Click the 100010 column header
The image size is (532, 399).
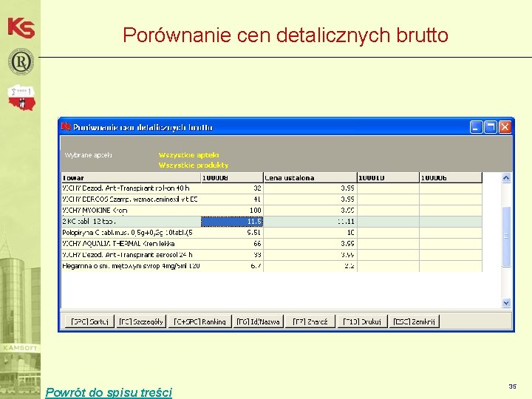click(388, 178)
